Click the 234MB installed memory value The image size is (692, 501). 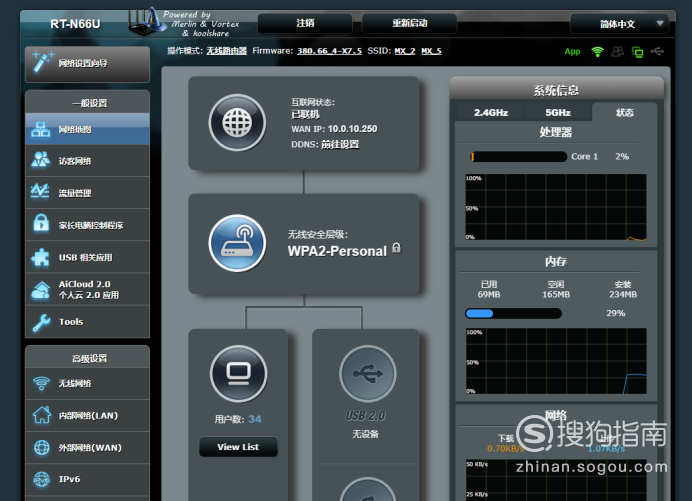pos(623,294)
